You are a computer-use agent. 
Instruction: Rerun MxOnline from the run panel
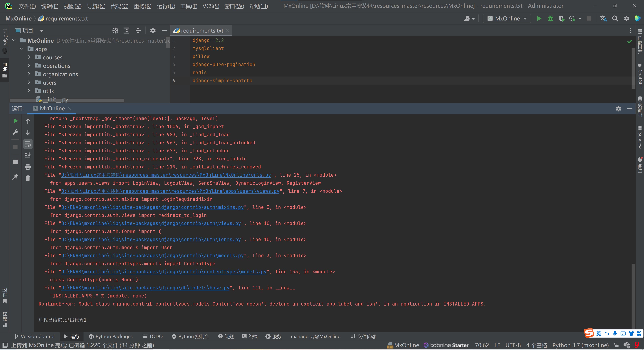tap(15, 121)
